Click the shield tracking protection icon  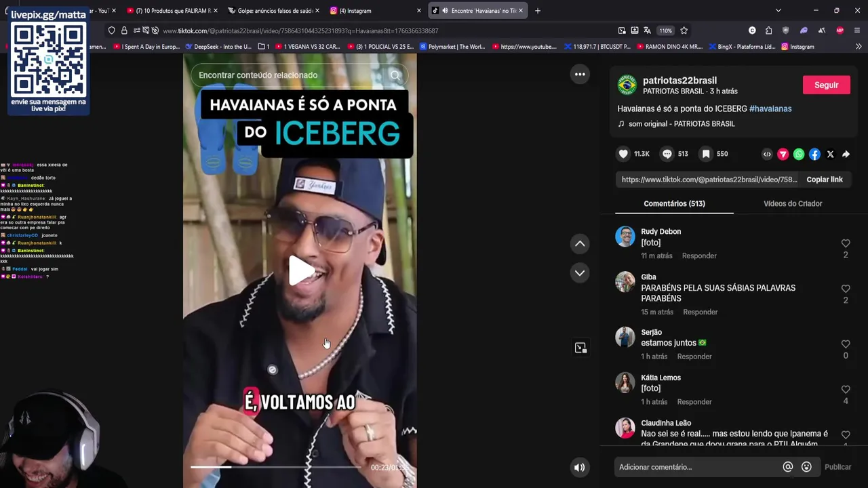click(112, 30)
